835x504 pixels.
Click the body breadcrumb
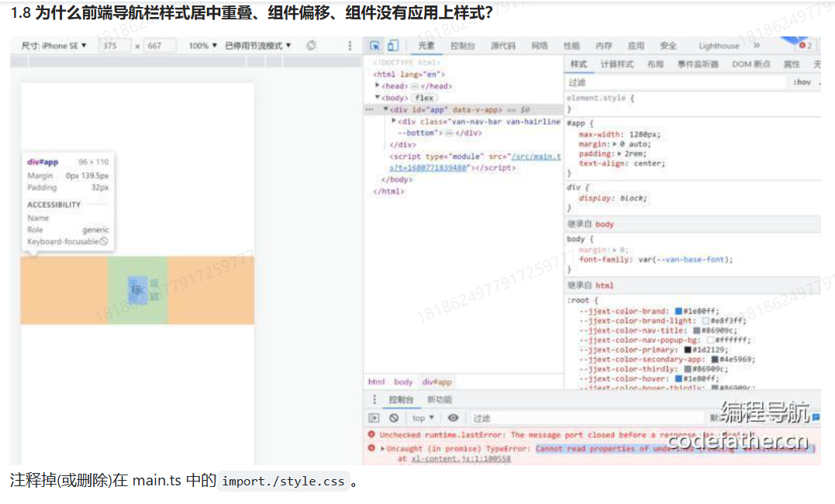[403, 382]
